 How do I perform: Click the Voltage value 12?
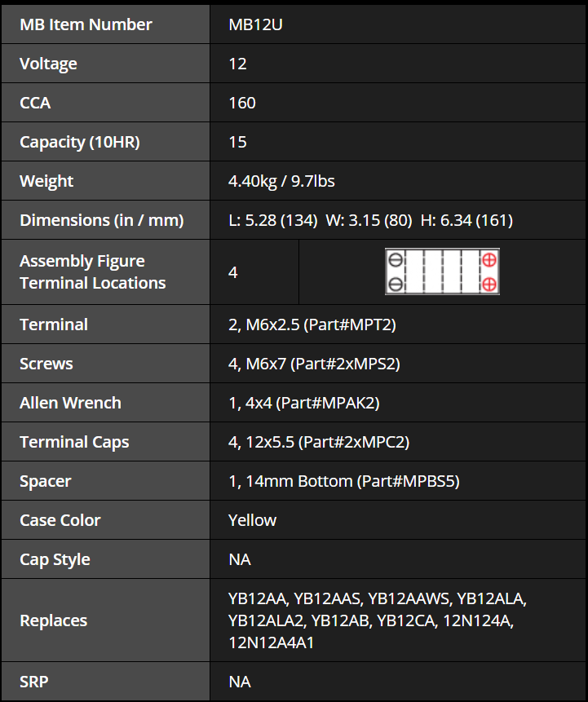pos(237,64)
